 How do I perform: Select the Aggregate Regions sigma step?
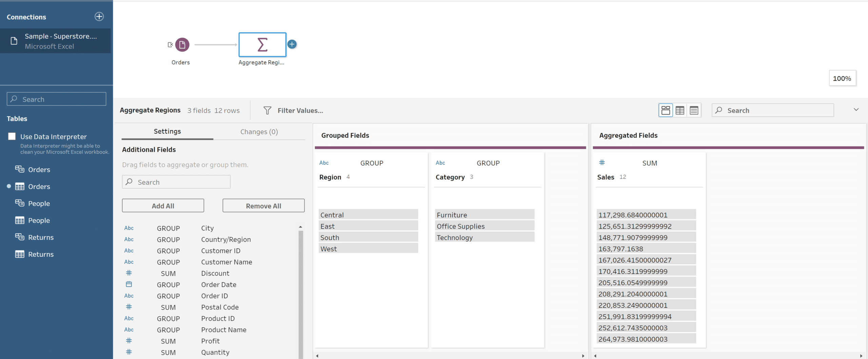(x=262, y=45)
